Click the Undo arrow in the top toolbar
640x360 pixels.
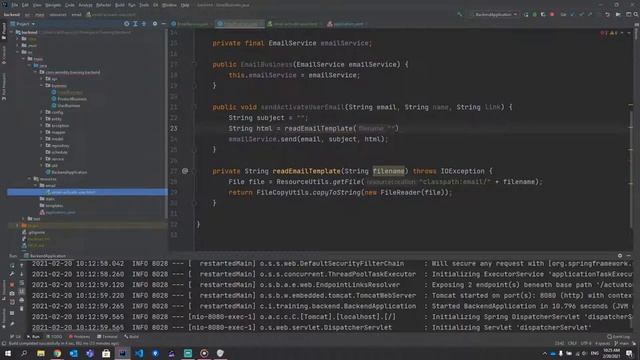(607, 14)
